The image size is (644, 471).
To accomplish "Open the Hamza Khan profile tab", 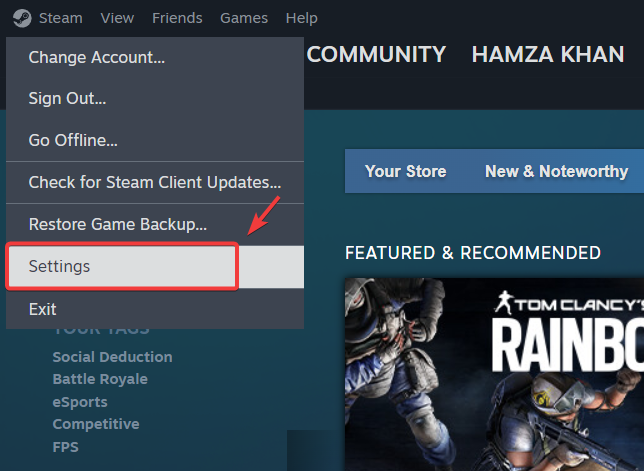I will pyautogui.click(x=547, y=54).
